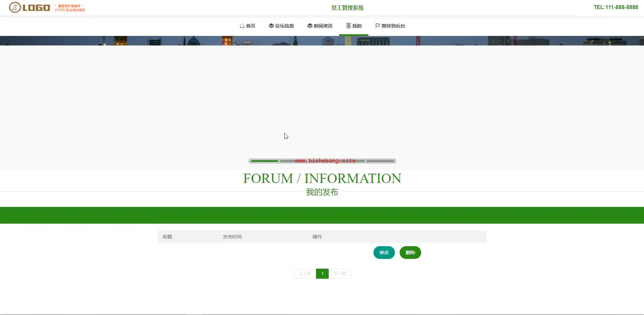Open the 首页 navigation item
The image size is (644, 315).
click(247, 26)
